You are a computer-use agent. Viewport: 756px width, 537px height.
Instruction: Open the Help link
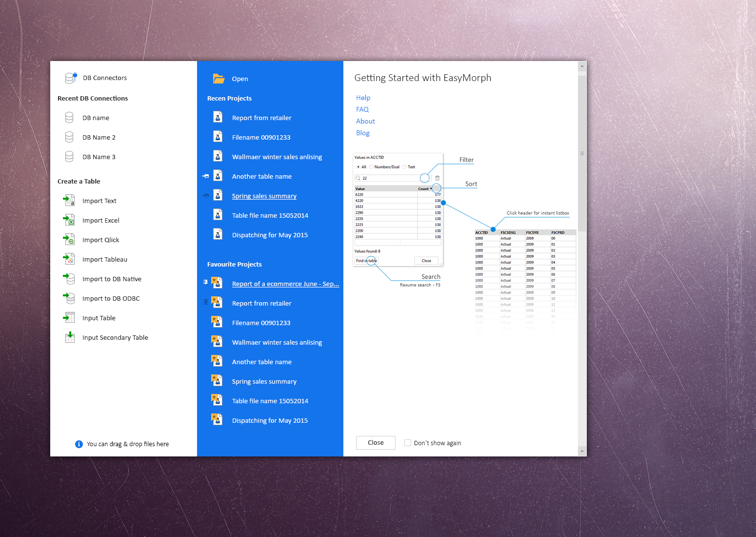pyautogui.click(x=363, y=98)
